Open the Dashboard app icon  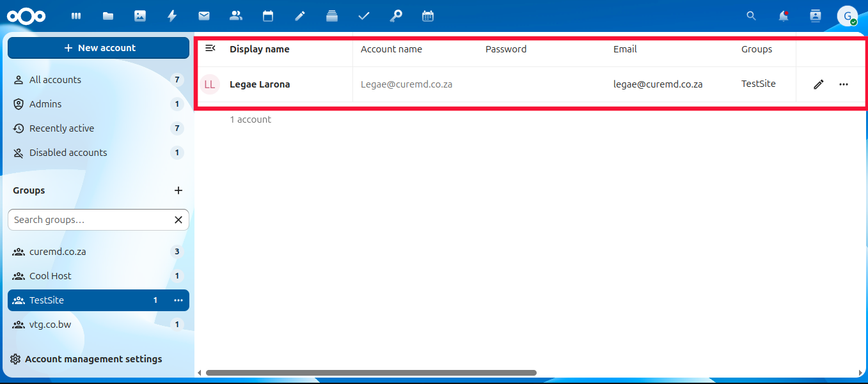[76, 16]
